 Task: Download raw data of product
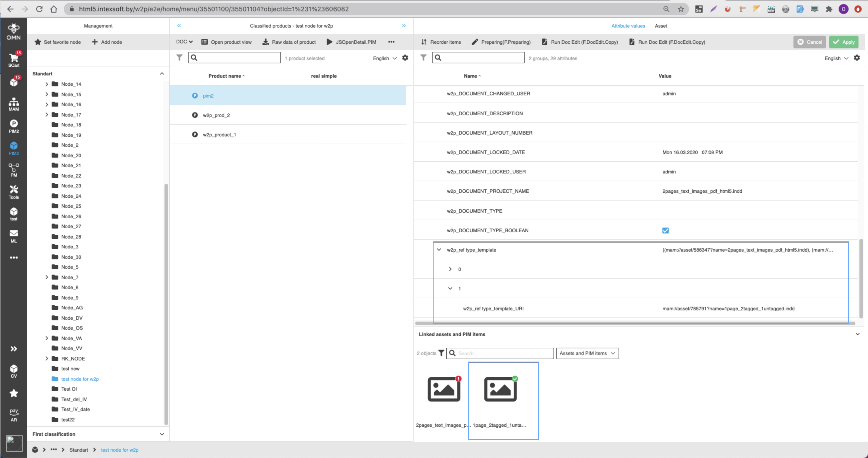(x=289, y=42)
